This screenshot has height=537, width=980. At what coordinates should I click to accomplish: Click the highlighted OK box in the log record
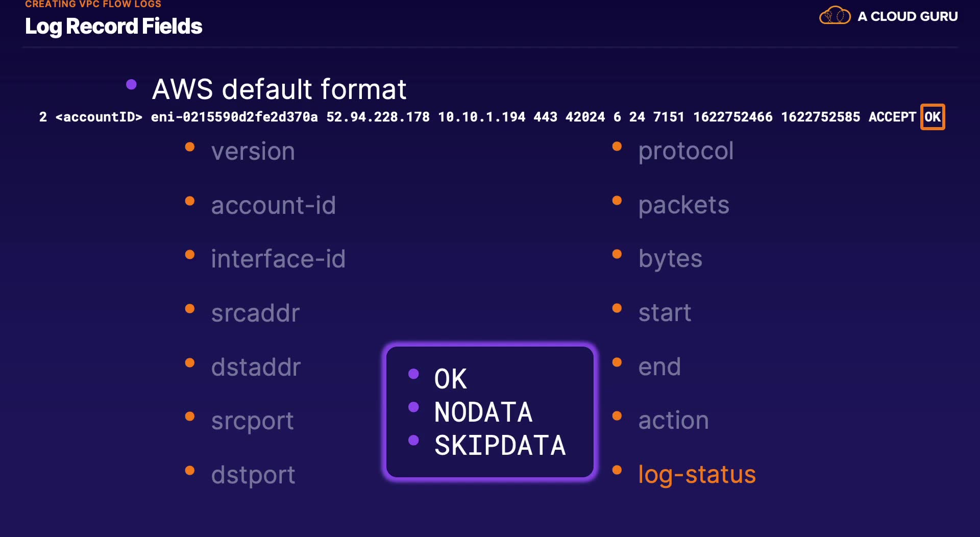click(932, 117)
